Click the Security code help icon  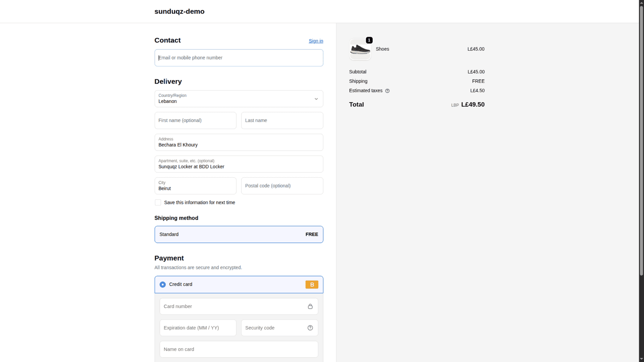310,328
